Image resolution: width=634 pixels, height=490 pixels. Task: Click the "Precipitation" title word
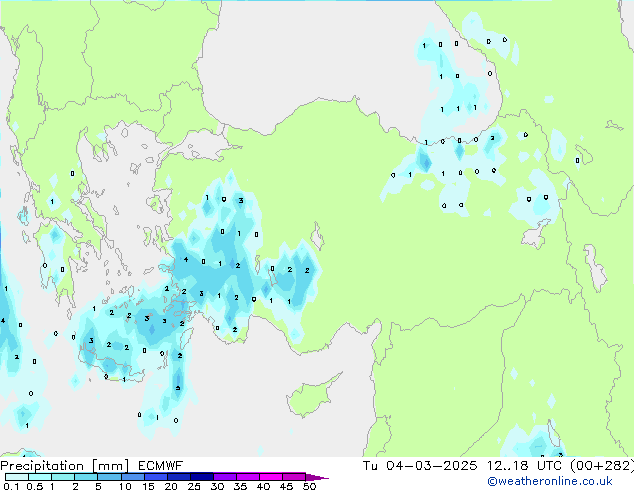(42, 466)
